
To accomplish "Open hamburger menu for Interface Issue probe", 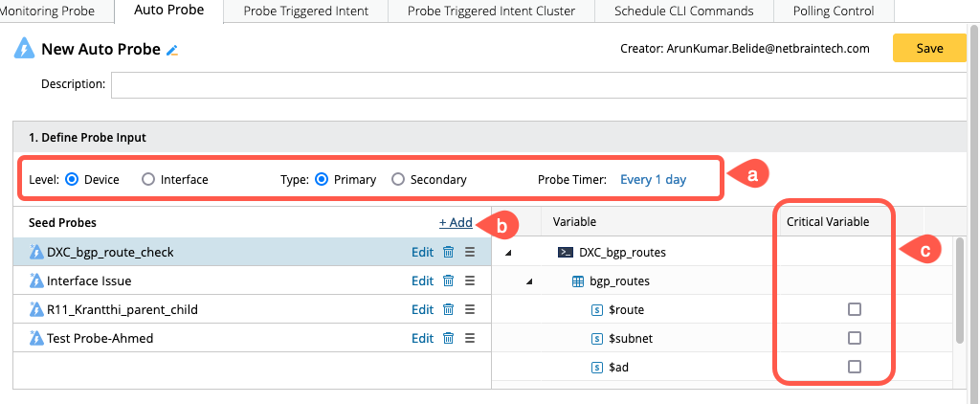I will pos(470,281).
